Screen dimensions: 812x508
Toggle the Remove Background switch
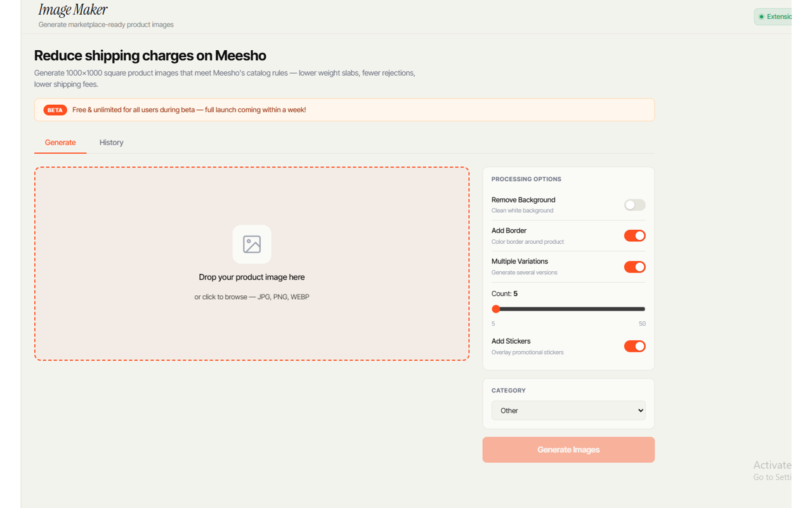(634, 204)
